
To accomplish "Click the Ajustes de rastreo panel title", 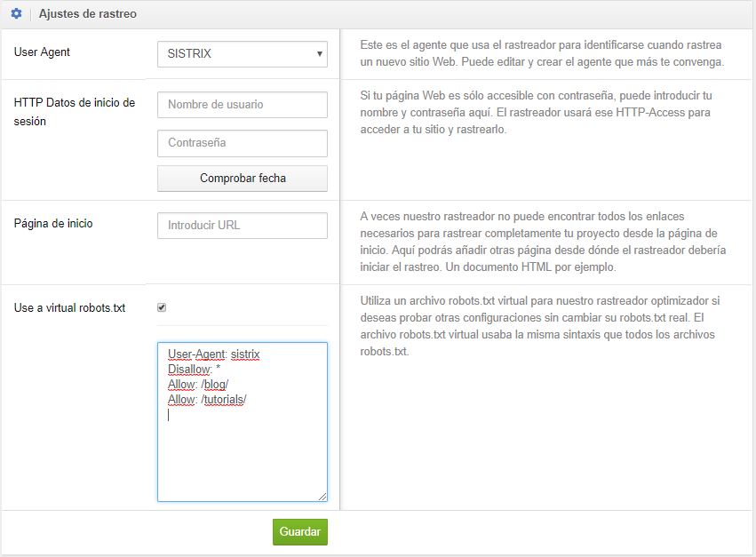I will click(x=87, y=14).
